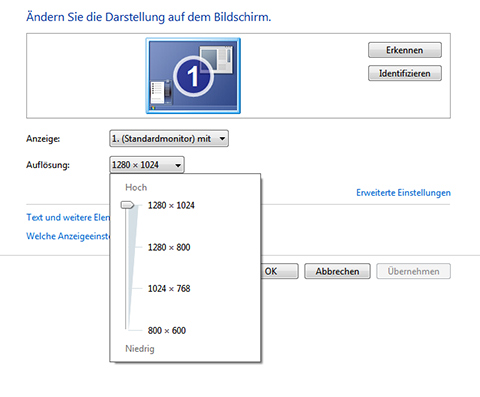
Task: Click the resolution slider handle
Action: click(x=127, y=205)
